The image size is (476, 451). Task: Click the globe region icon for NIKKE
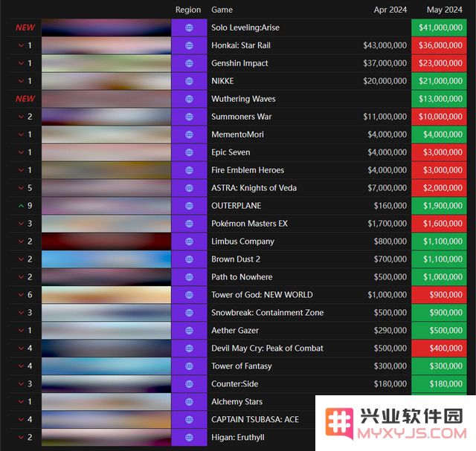(189, 81)
